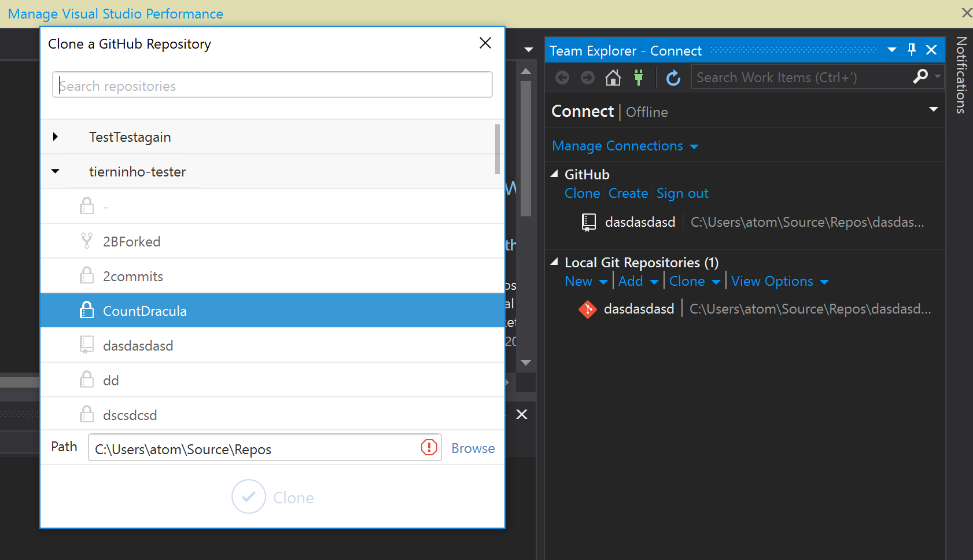Screen dimensions: 973x560
Task: Click the search magnifier in Search Work Items
Action: click(x=921, y=77)
